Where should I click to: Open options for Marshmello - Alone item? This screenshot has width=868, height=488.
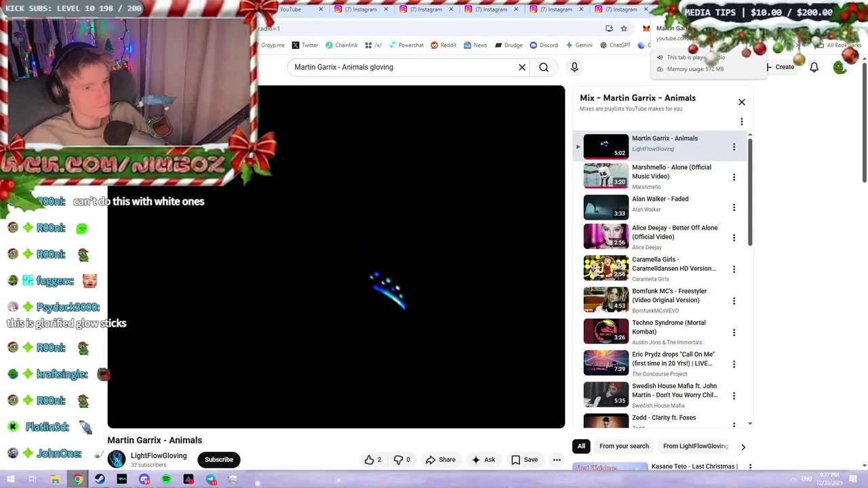tap(734, 178)
